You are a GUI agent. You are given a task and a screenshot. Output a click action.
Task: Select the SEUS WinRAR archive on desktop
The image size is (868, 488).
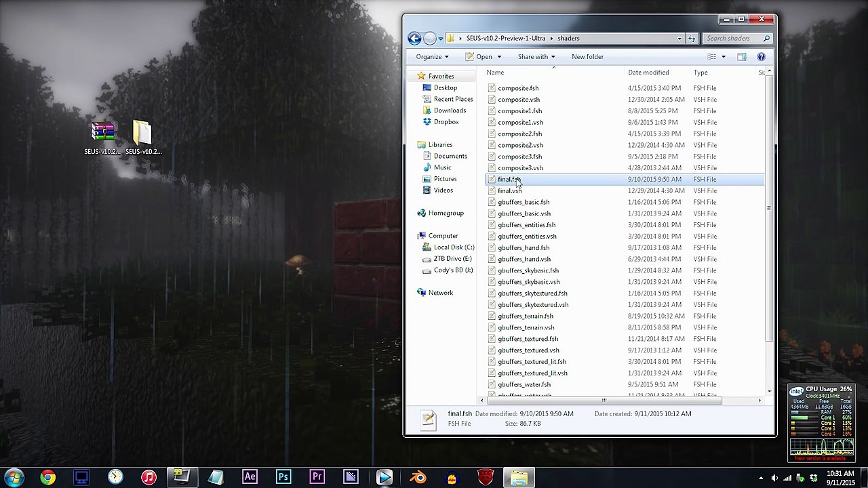[x=102, y=139]
